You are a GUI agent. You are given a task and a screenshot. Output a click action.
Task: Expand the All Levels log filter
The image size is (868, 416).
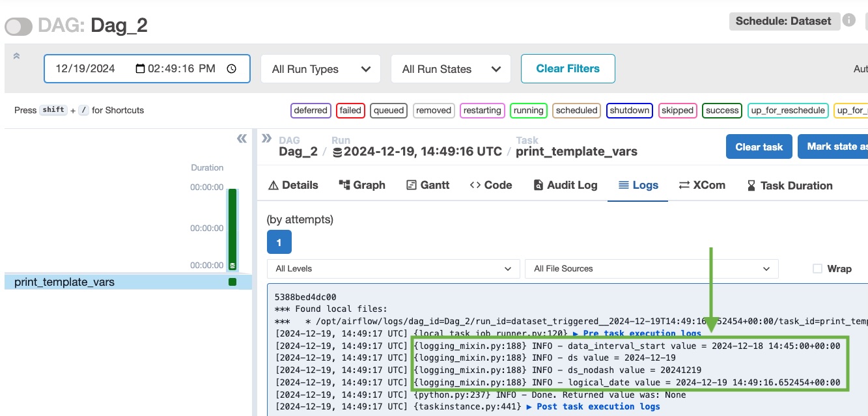pos(393,268)
